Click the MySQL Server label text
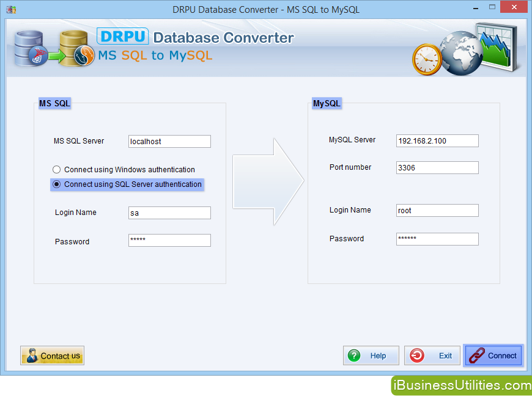532x397 pixels. (352, 140)
